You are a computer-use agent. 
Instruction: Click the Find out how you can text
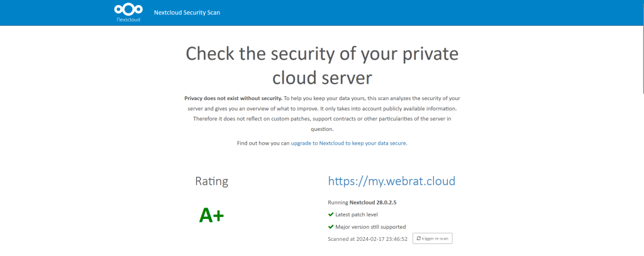pos(263,143)
